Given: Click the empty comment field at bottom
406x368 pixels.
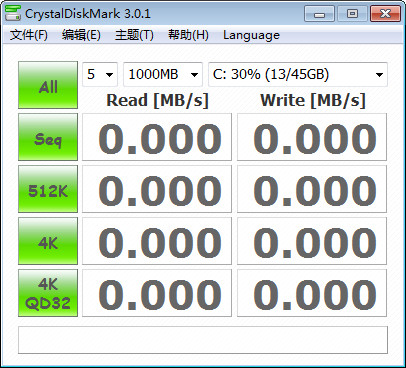Looking at the screenshot, I should (203, 340).
